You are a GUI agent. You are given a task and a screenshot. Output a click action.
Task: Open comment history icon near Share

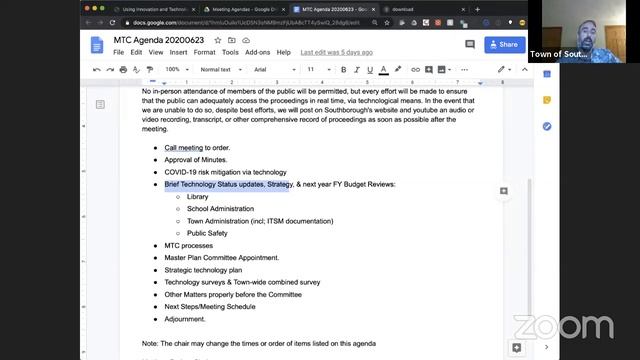point(470,44)
